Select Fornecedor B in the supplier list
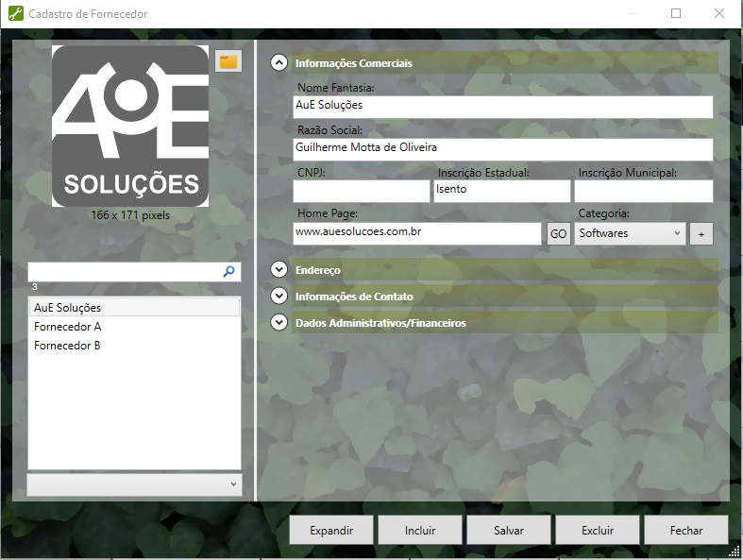Image resolution: width=743 pixels, height=560 pixels. pos(68,346)
